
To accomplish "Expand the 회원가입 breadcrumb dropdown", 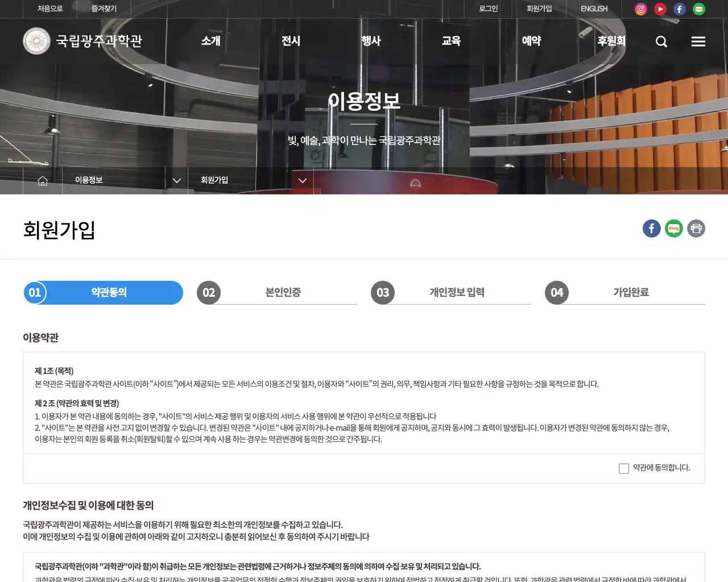I will click(302, 180).
